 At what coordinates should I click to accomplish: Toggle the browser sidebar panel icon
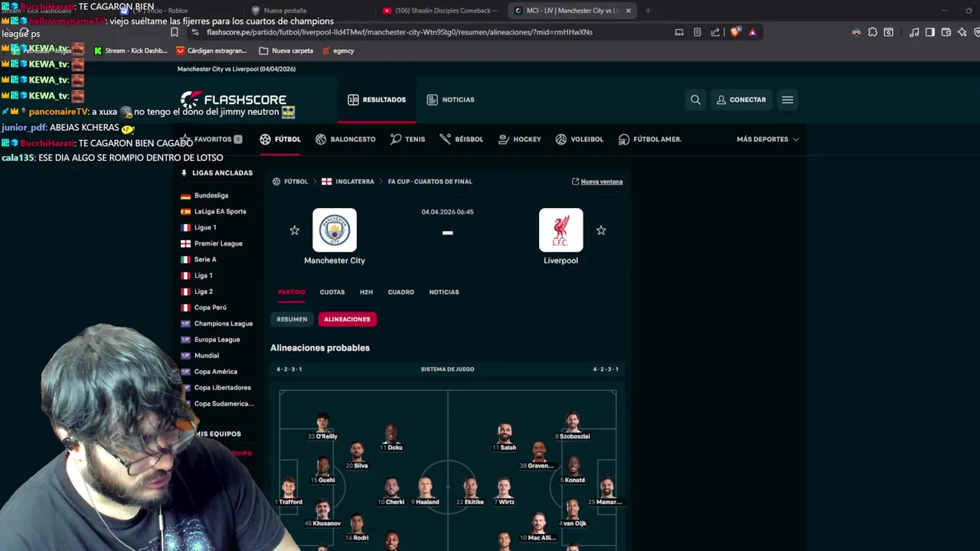[930, 32]
